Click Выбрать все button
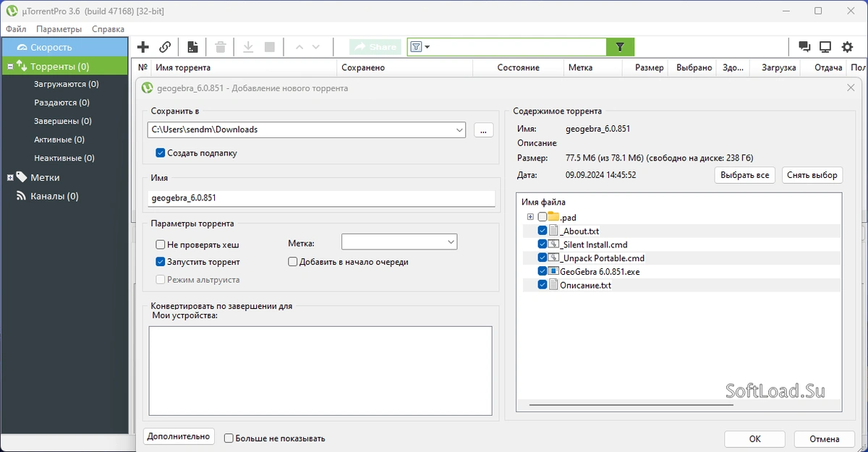This screenshot has width=868, height=452. (745, 175)
